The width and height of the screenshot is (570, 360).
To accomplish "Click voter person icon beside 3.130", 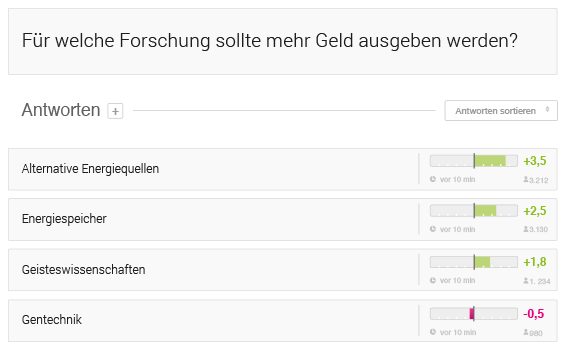I will click(x=526, y=229).
